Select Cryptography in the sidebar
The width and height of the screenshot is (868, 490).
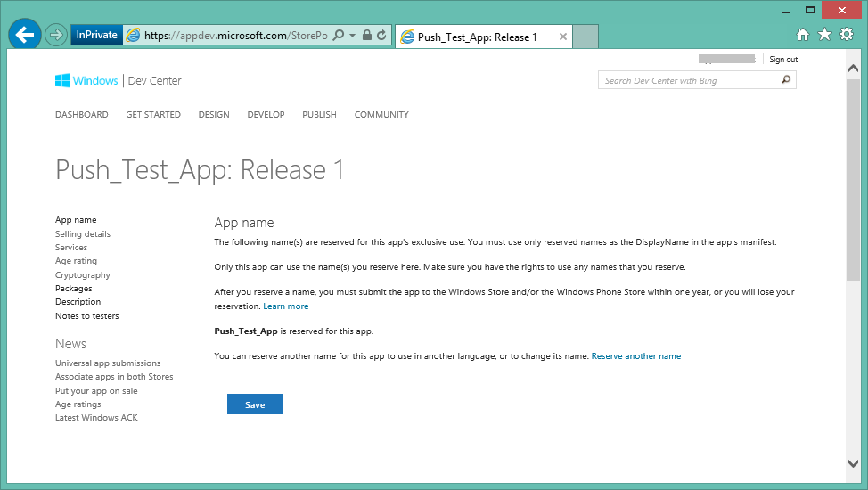(x=83, y=274)
